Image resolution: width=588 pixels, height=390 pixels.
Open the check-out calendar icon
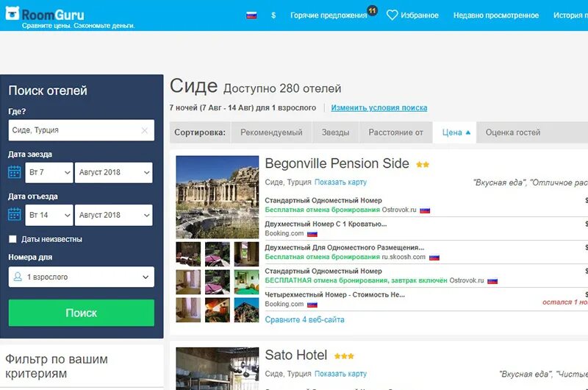click(x=15, y=215)
